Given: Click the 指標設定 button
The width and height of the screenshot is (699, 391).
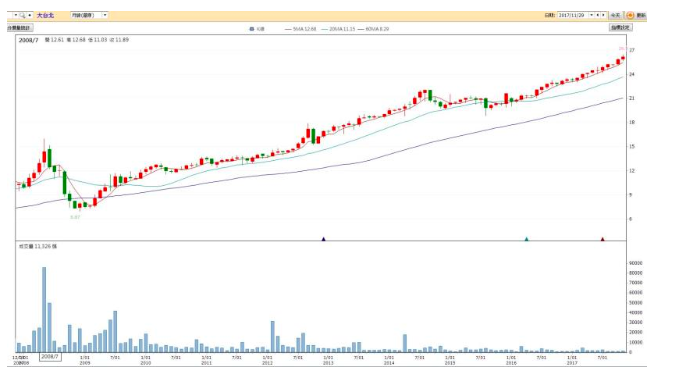Looking at the screenshot, I should click(x=621, y=27).
